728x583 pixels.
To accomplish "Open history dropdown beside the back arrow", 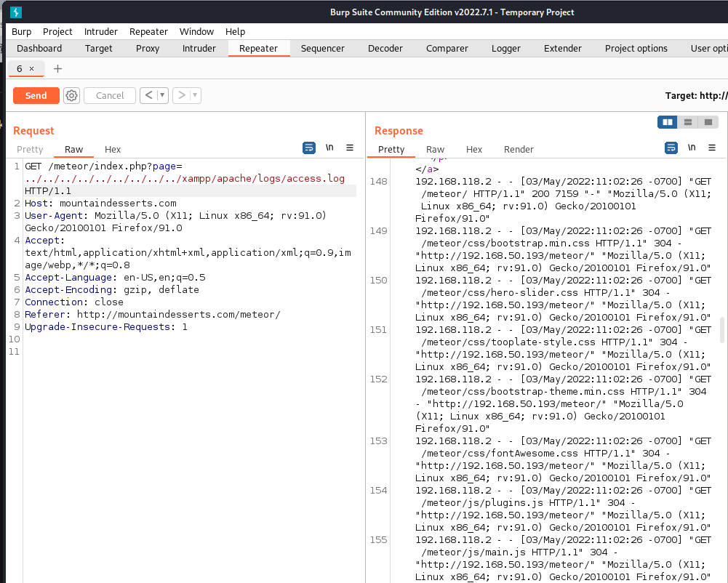I will click(x=162, y=96).
